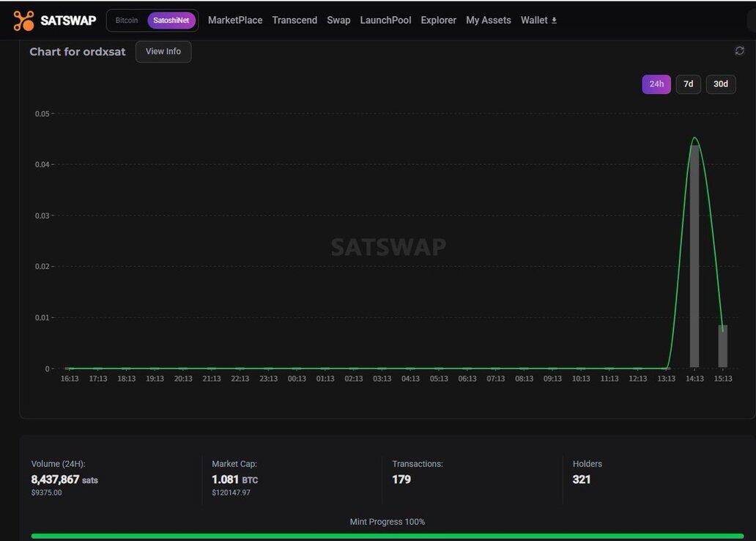Image resolution: width=756 pixels, height=541 pixels.
Task: Select the 24h chart range
Action: (656, 84)
